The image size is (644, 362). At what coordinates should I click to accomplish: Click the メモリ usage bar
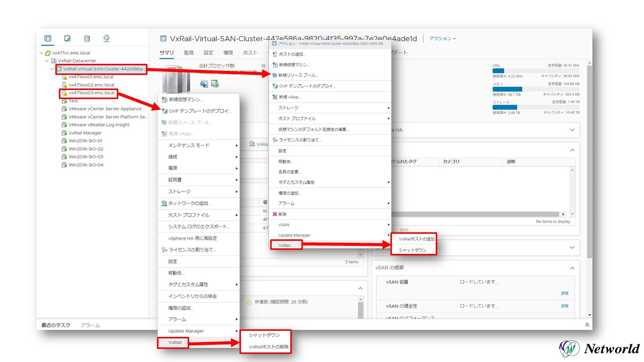coord(536,89)
